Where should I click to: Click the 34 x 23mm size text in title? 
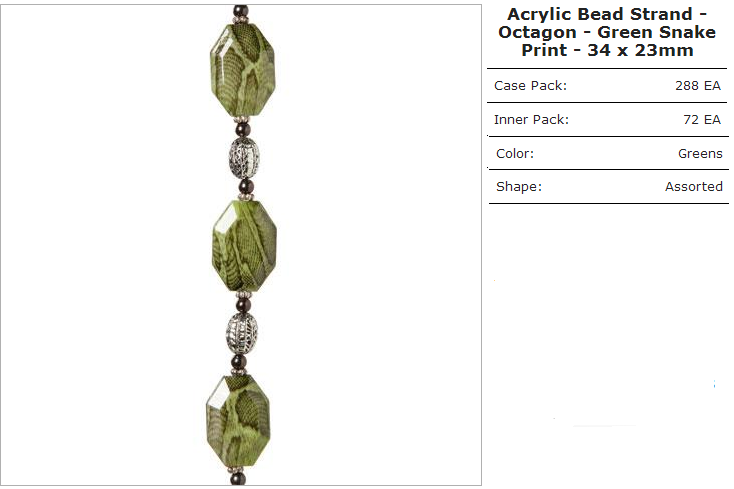click(x=640, y=50)
